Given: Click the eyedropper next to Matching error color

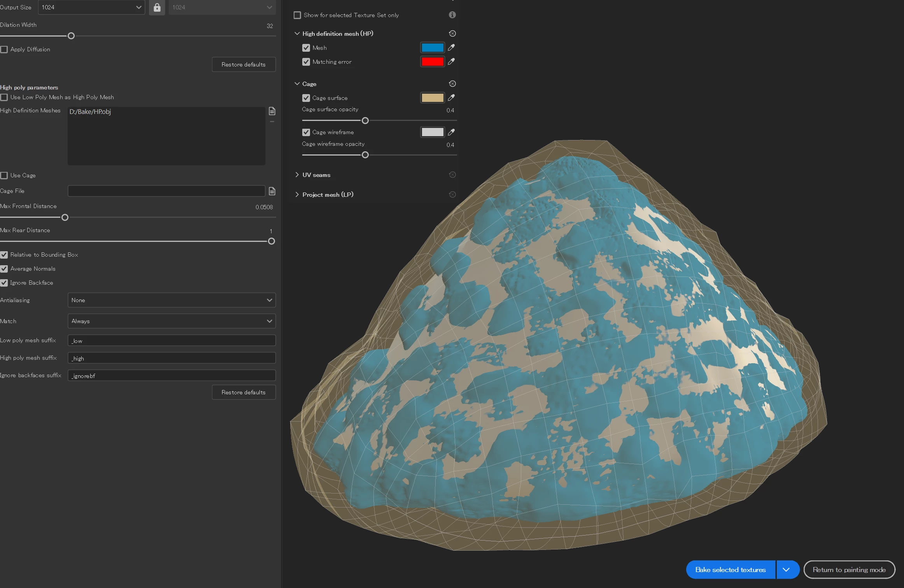Looking at the screenshot, I should pos(451,61).
